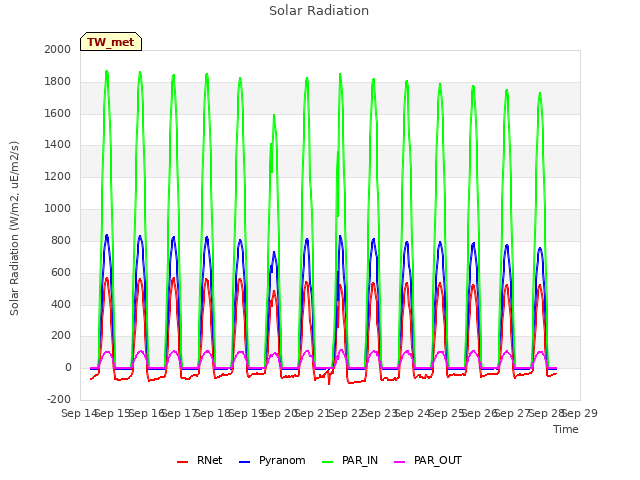Toggle the RNet legend entry
This screenshot has width=640, height=480.
[200, 461]
